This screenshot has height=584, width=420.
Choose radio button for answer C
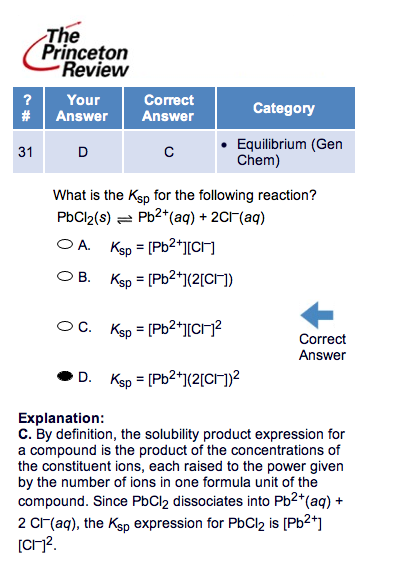tap(65, 326)
